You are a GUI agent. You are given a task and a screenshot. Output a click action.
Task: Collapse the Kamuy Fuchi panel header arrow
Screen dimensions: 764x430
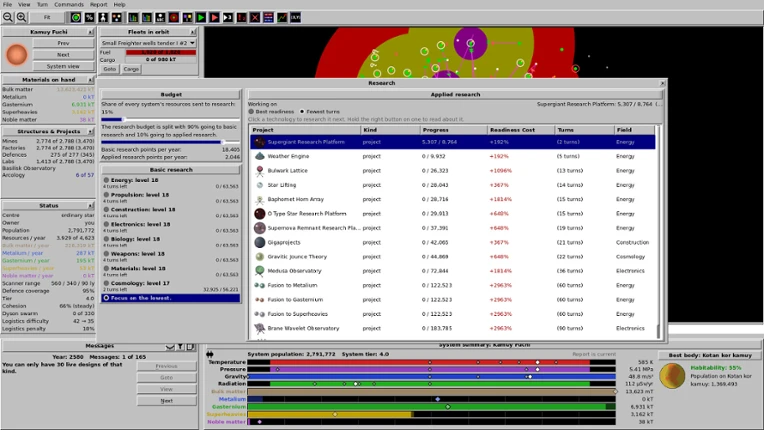(91, 32)
